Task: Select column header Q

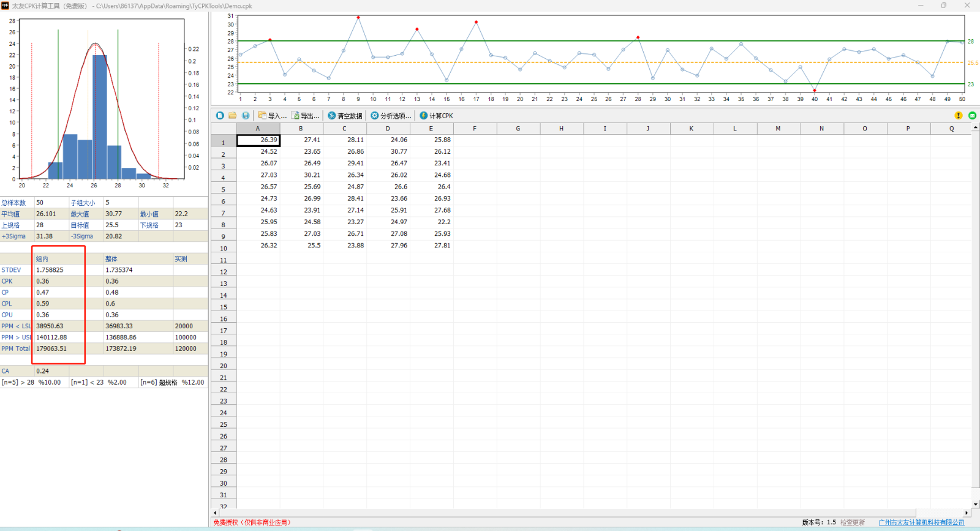Action: tap(951, 129)
